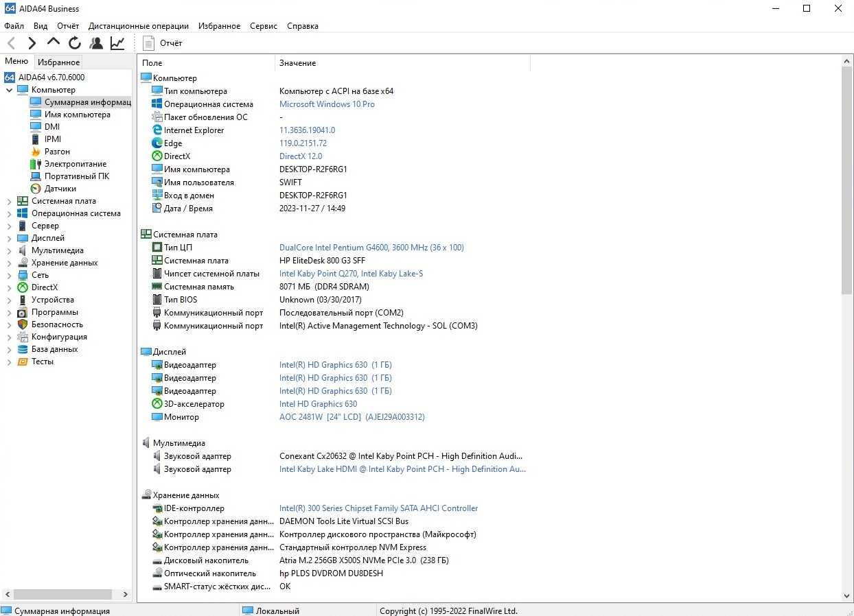This screenshot has height=616, width=854.
Task: Open the DirectX 12.0 link
Action: pyautogui.click(x=301, y=156)
